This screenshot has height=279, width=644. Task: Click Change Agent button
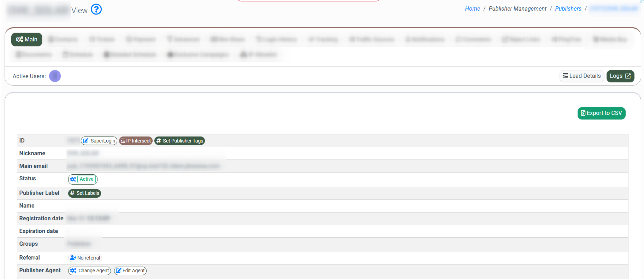(89, 271)
